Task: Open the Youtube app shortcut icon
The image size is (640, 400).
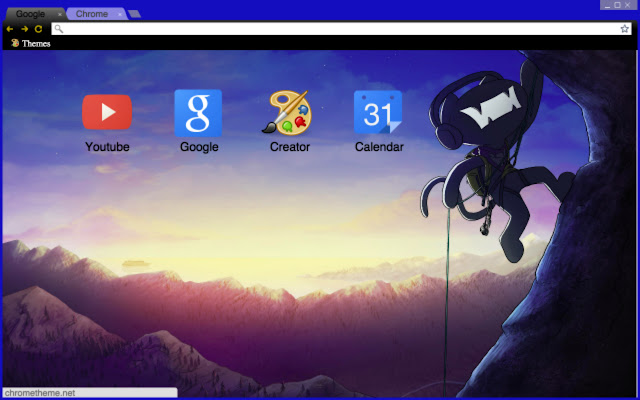Action: 107,112
